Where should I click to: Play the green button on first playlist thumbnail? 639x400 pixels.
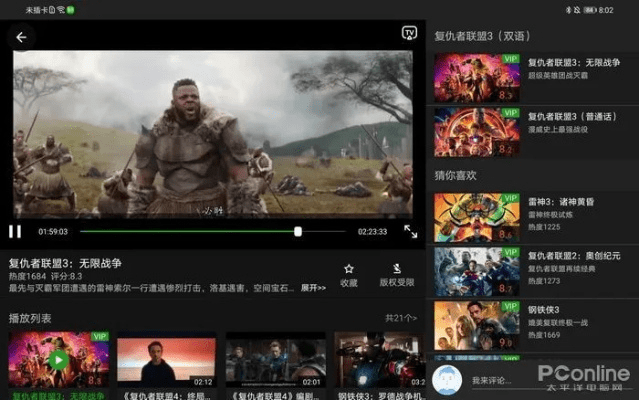tap(59, 360)
